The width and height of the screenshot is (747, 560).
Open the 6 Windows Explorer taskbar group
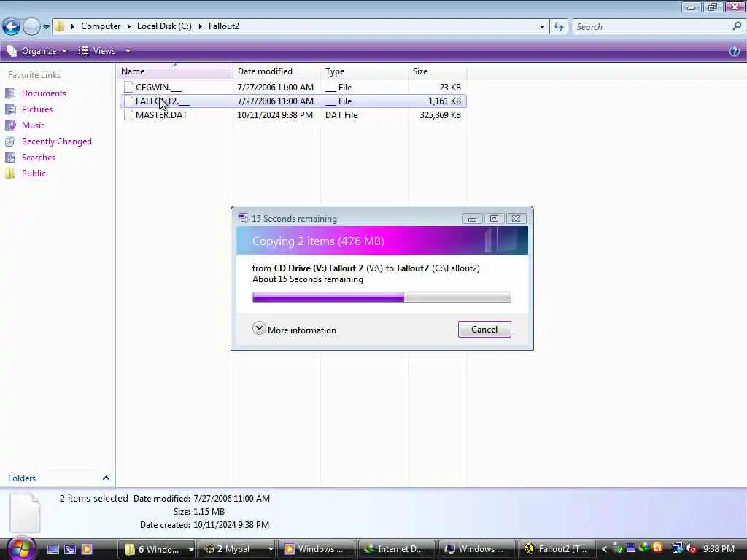156,549
